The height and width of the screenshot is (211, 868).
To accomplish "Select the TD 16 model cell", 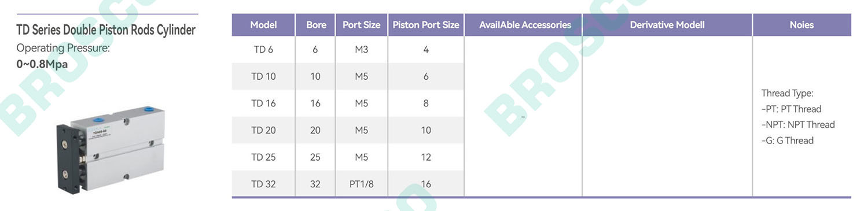I will tap(263, 103).
